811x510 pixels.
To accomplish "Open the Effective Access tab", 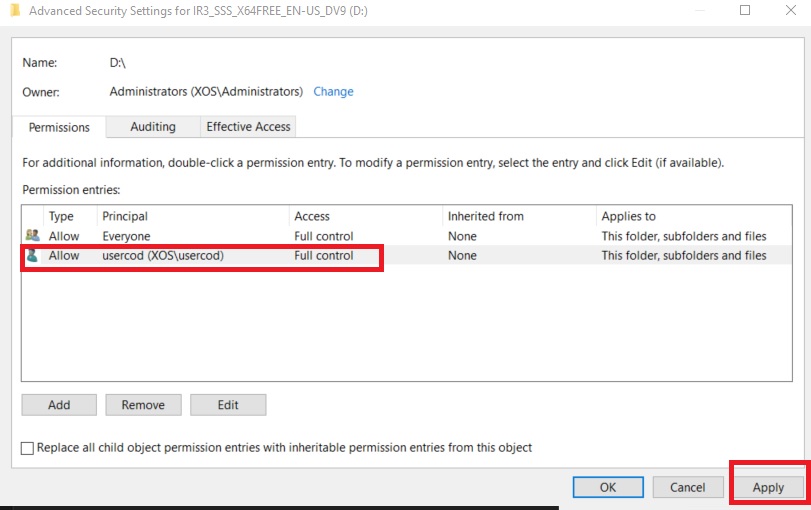I will (x=248, y=127).
